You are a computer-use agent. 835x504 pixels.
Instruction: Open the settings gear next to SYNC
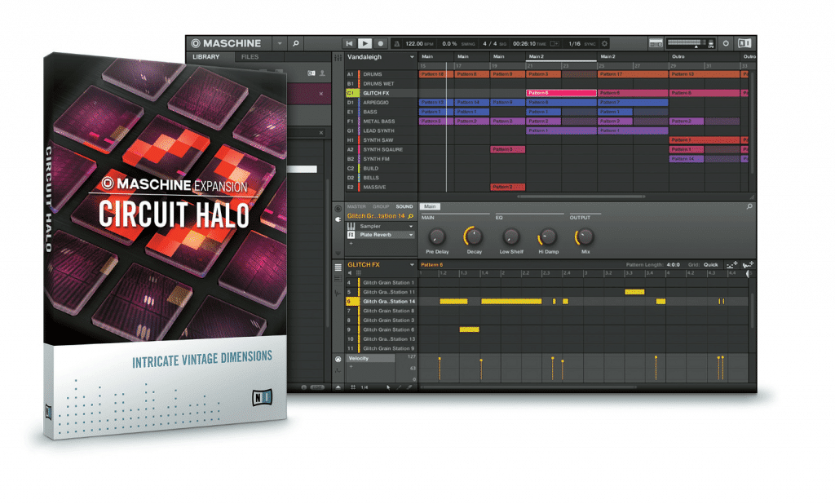604,44
